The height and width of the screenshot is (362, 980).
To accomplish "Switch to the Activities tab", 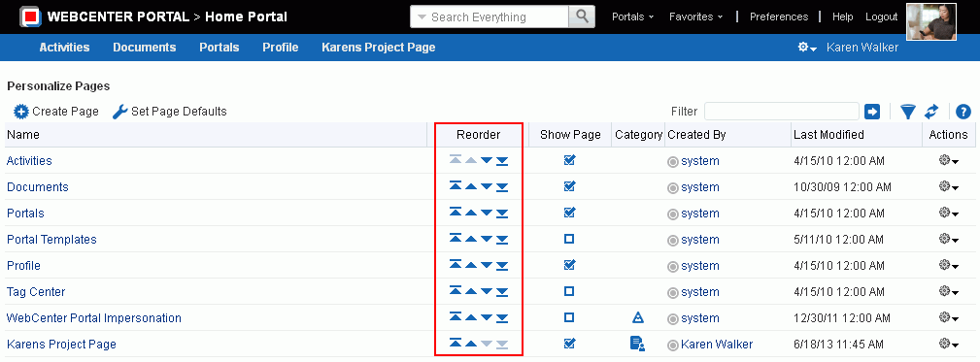I will coord(64,48).
